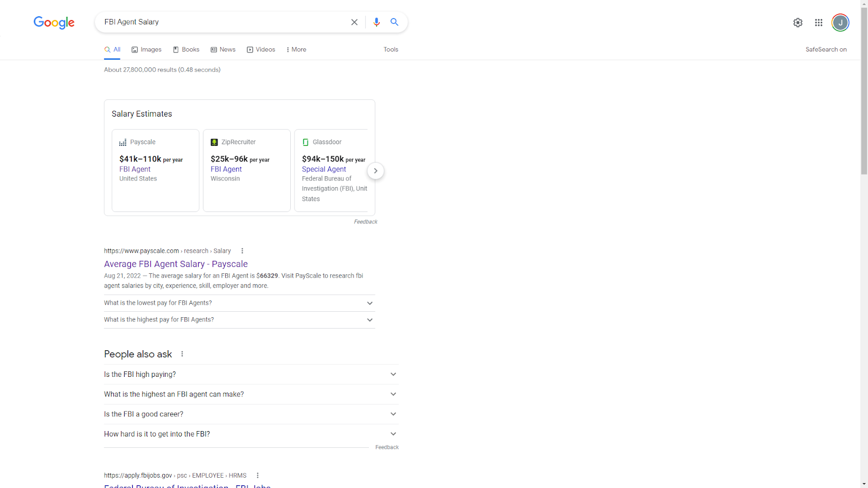Image resolution: width=868 pixels, height=488 pixels.
Task: Open three-dot menu beside People also ask
Action: pyautogui.click(x=182, y=354)
